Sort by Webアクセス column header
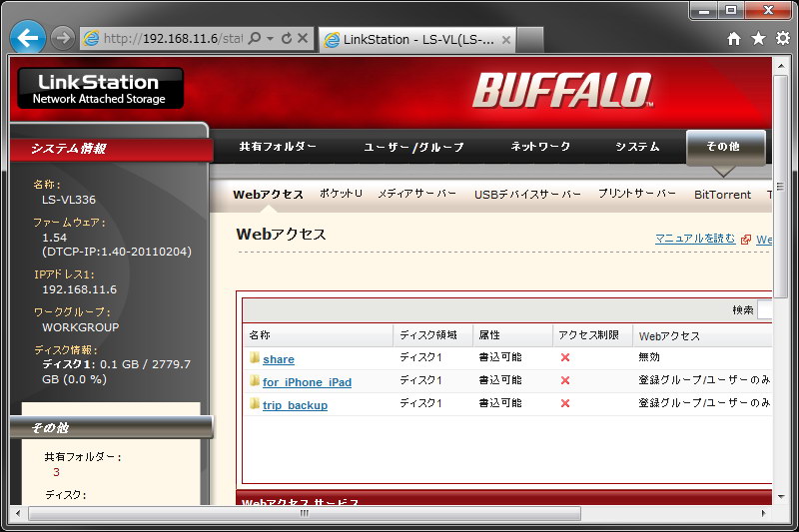 [702, 335]
